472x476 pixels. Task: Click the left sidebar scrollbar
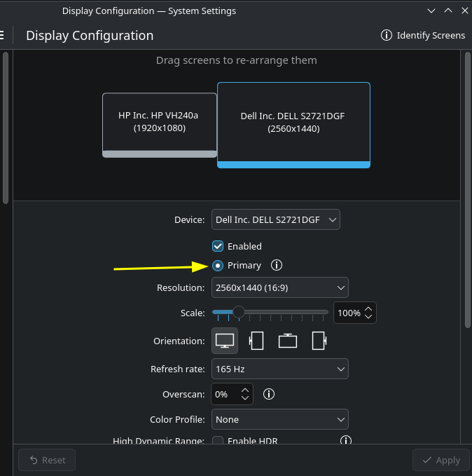[6, 128]
